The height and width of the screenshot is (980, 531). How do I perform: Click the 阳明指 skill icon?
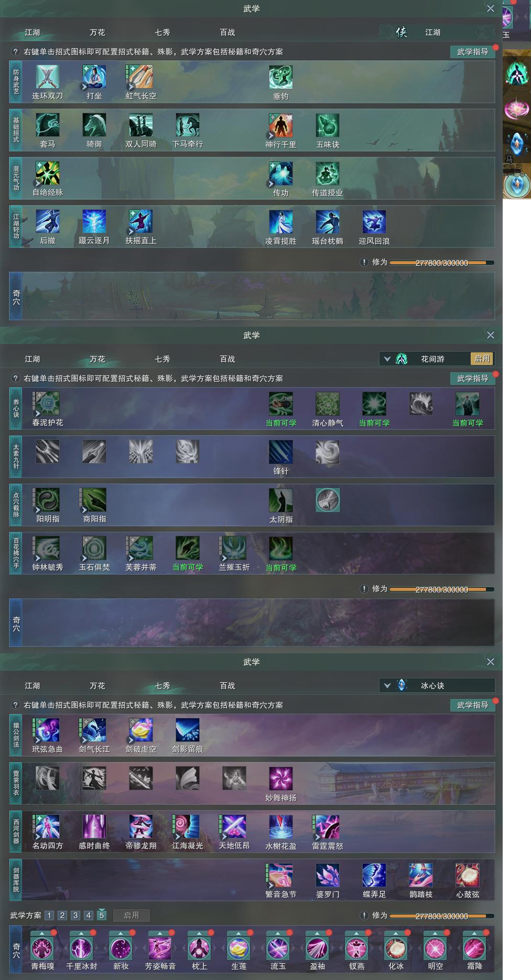(48, 500)
